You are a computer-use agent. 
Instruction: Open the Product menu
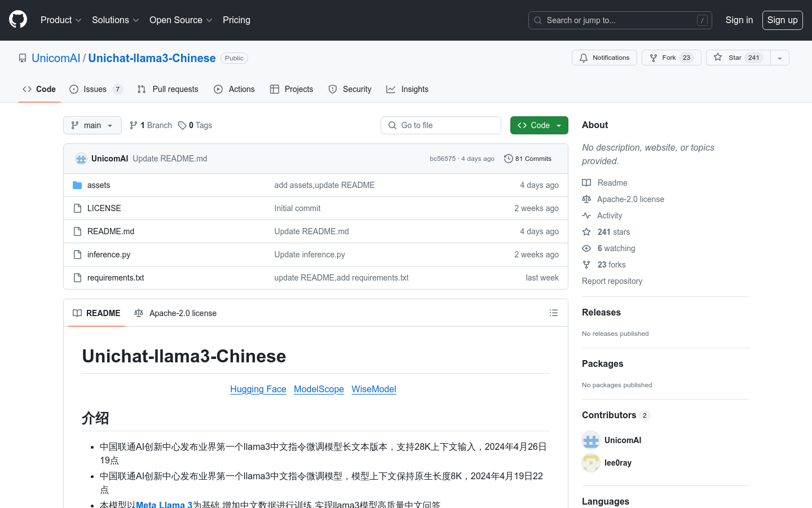point(61,20)
